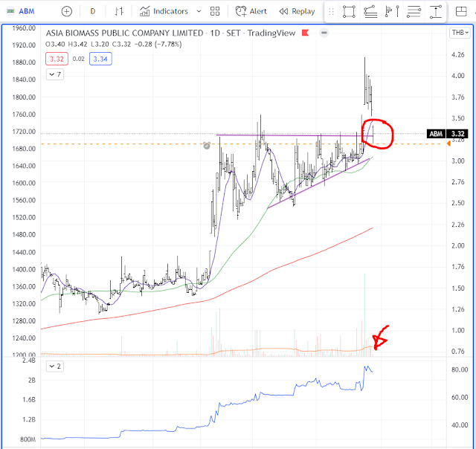Click the orange alert arrow on price axis

coord(448,143)
